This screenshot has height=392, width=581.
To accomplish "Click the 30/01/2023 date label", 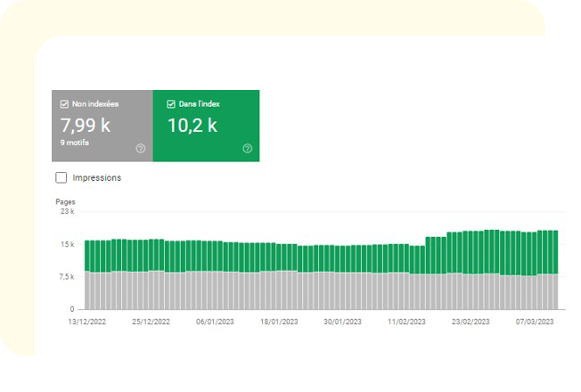I will (x=342, y=322).
